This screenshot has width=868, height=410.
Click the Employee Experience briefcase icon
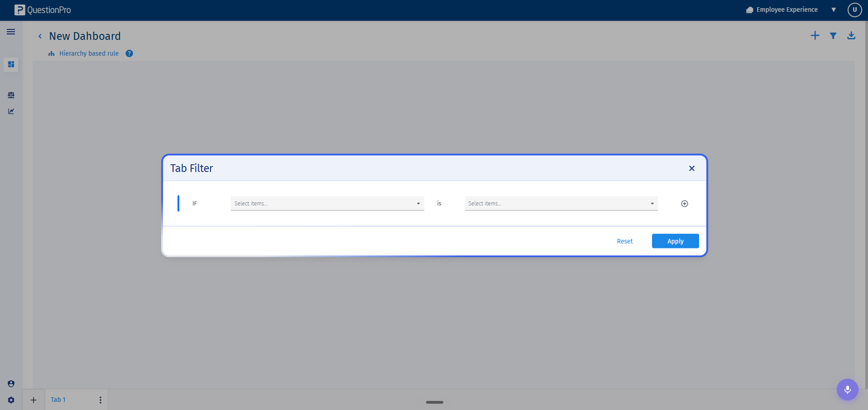749,10
